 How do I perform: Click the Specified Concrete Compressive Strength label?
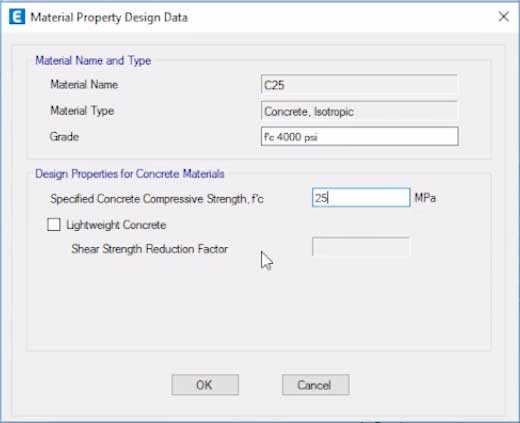[157, 199]
